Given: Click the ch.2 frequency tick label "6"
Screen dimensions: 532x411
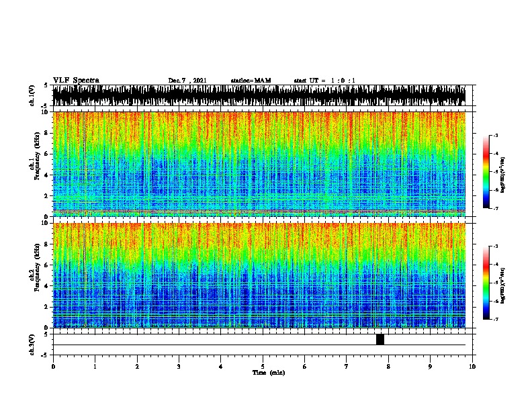Looking at the screenshot, I should click(x=47, y=265).
